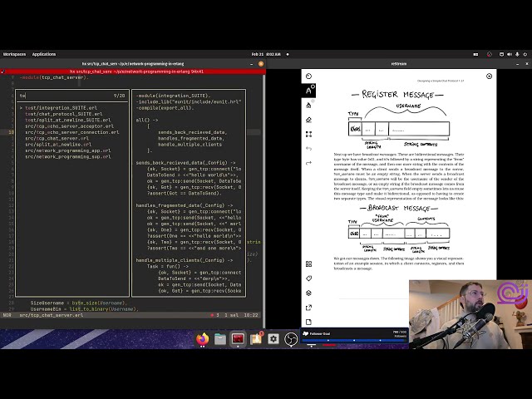Image resolution: width=532 pixels, height=399 pixels.
Task: Open the dock app with the red notification badge
Action: (x=256, y=338)
